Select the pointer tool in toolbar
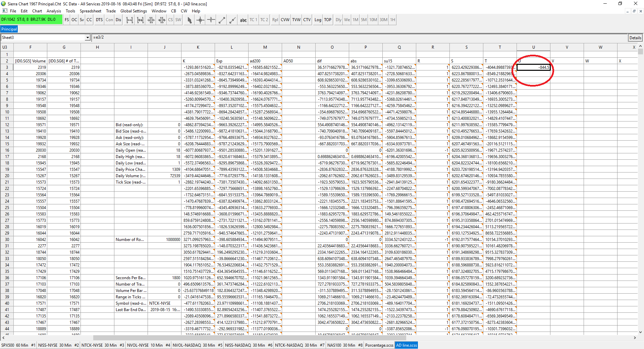The width and height of the screenshot is (644, 349). [190, 20]
